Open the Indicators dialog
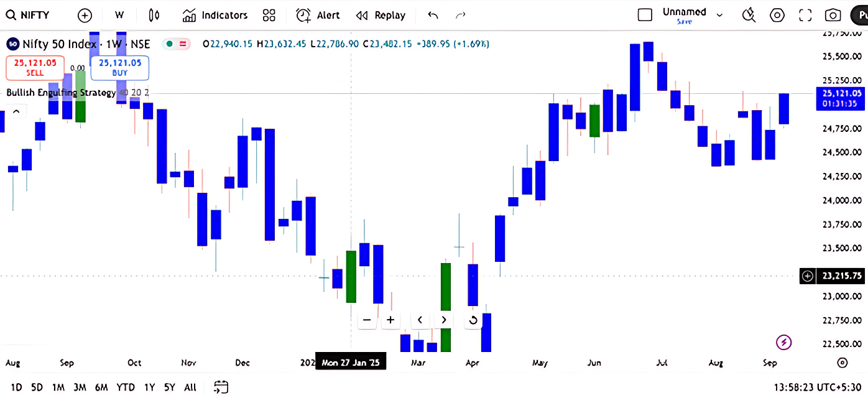 (x=215, y=15)
